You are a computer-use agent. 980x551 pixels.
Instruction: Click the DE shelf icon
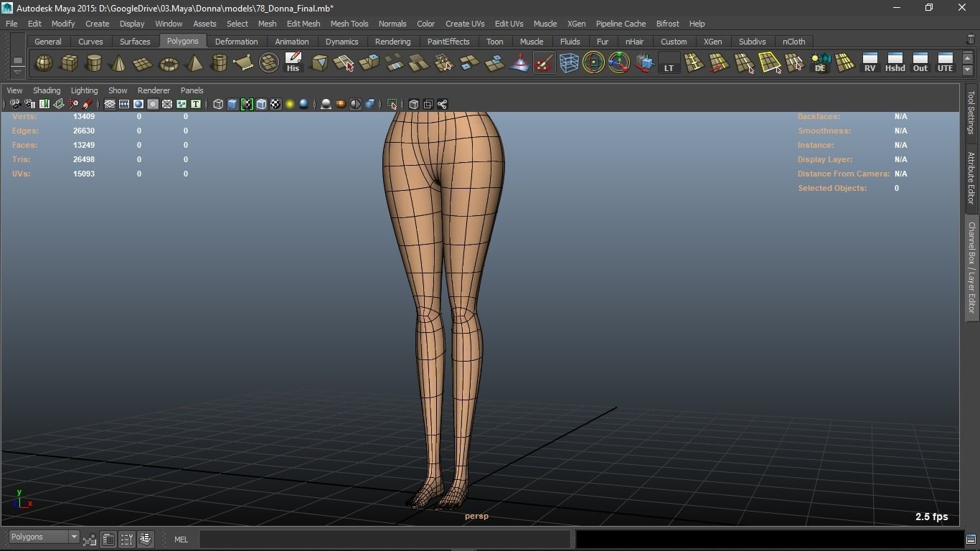[820, 63]
